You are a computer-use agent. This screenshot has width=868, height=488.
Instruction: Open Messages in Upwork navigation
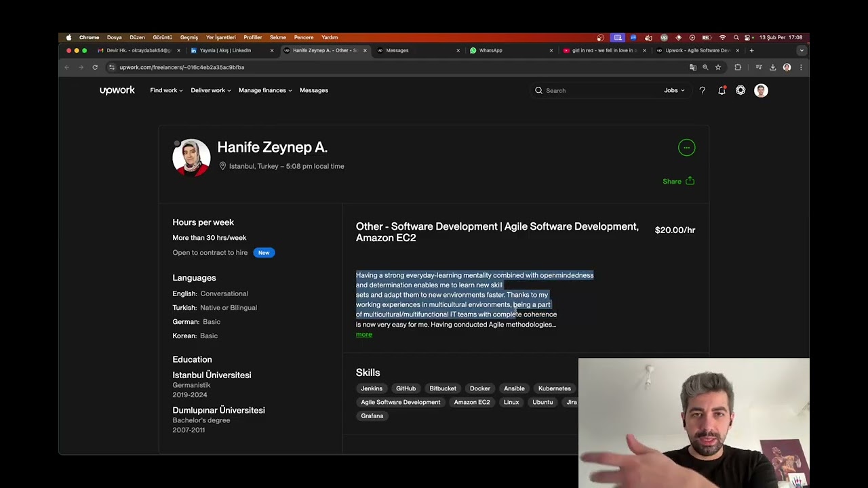tap(314, 90)
